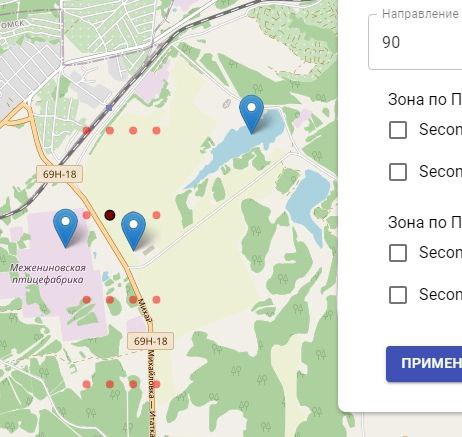
Task: Click the upper 69H-18 road shield
Action: coord(59,174)
